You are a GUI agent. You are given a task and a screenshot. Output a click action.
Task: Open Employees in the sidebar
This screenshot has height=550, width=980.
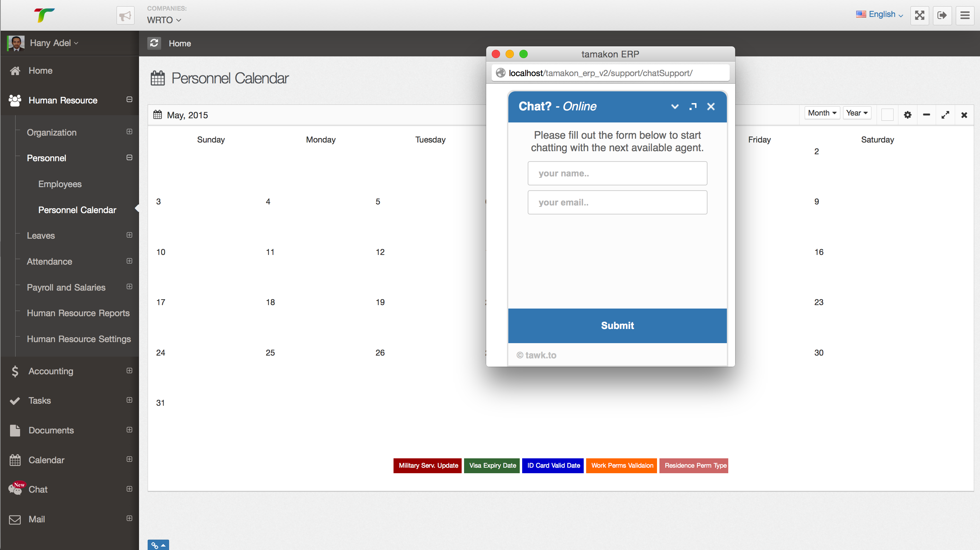[60, 184]
